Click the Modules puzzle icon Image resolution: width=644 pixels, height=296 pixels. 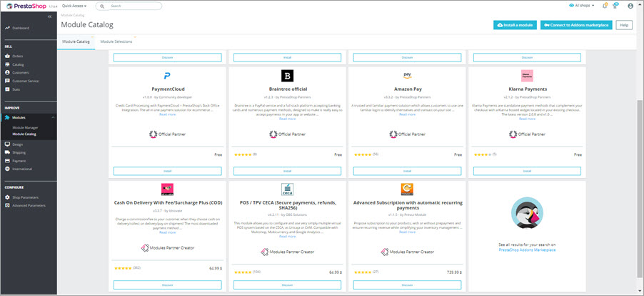click(x=7, y=117)
